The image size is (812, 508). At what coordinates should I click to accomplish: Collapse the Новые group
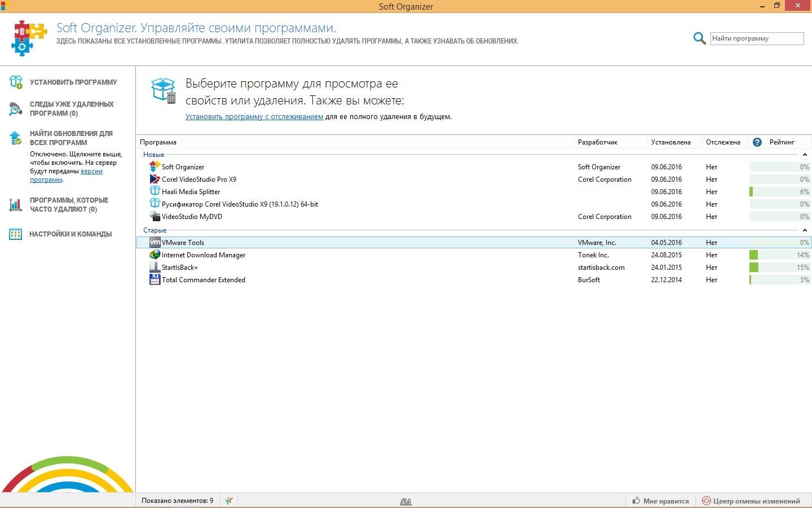[805, 155]
